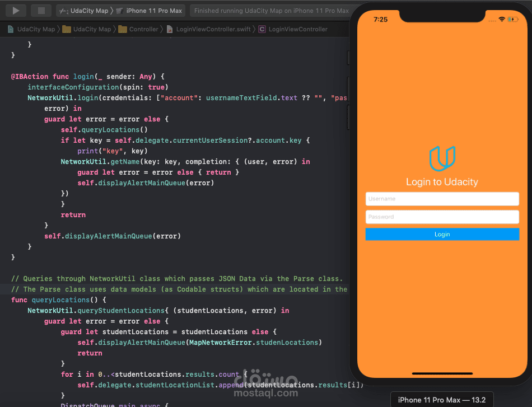Click the '@IBAction func login' line
This screenshot has height=407, width=532.
pos(87,77)
